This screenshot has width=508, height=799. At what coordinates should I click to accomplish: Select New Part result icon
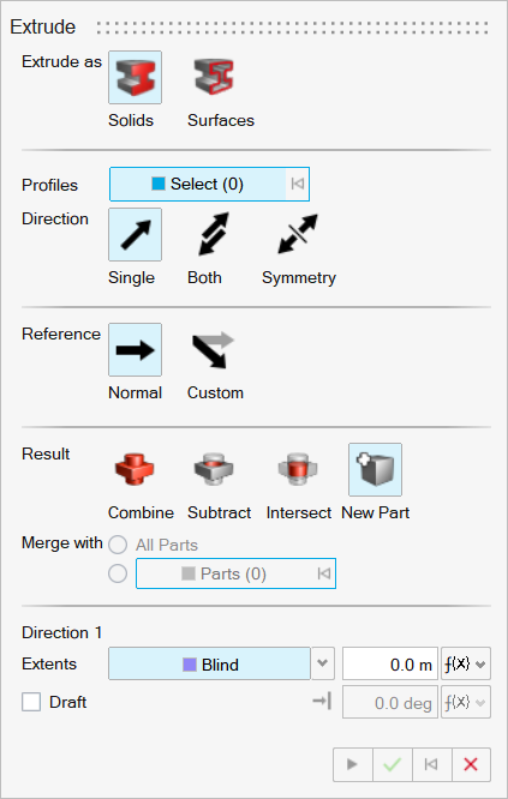coord(375,469)
